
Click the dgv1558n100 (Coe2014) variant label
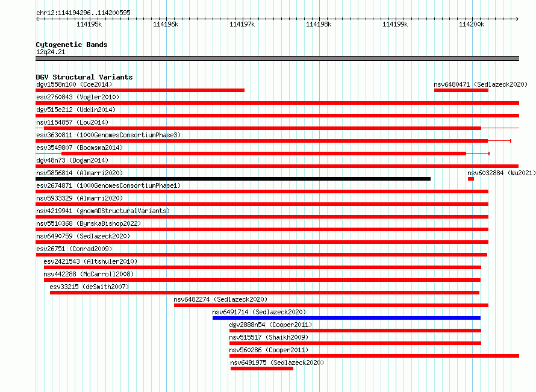pos(74,84)
